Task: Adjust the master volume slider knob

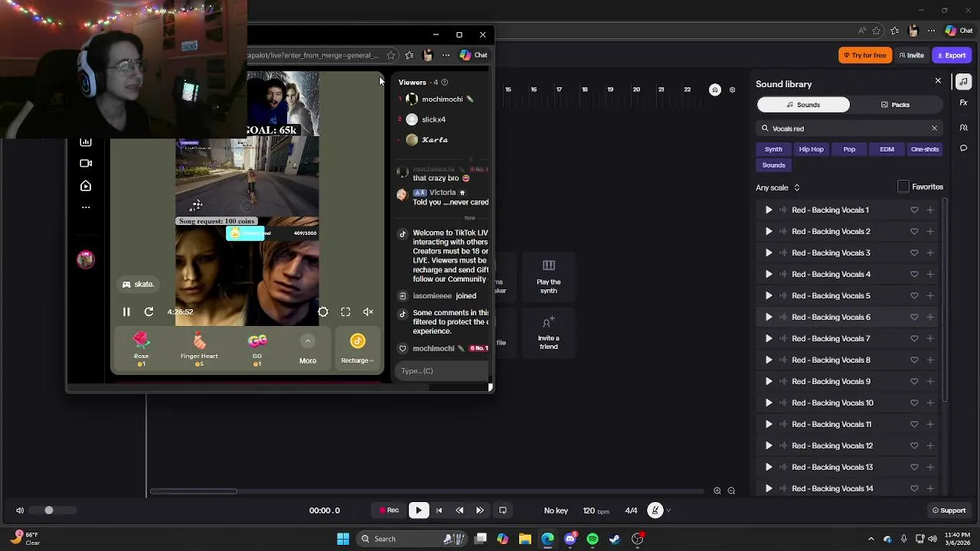Action: 48,510
